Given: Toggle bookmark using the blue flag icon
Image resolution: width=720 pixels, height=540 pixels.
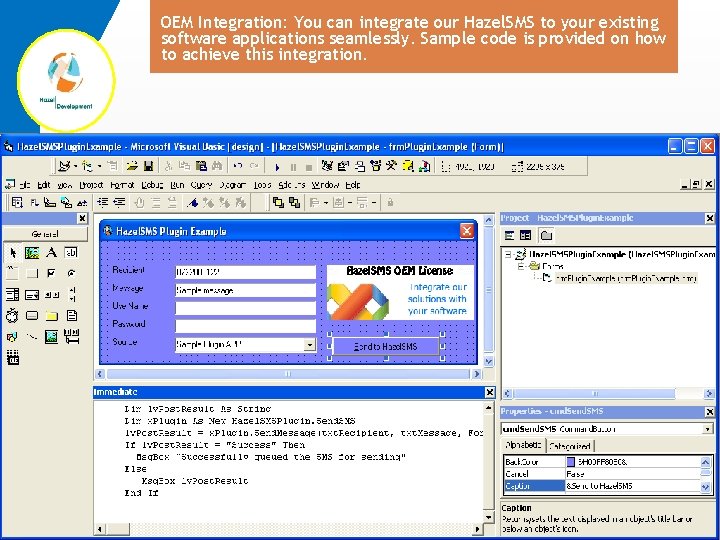Looking at the screenshot, I should coord(192,202).
